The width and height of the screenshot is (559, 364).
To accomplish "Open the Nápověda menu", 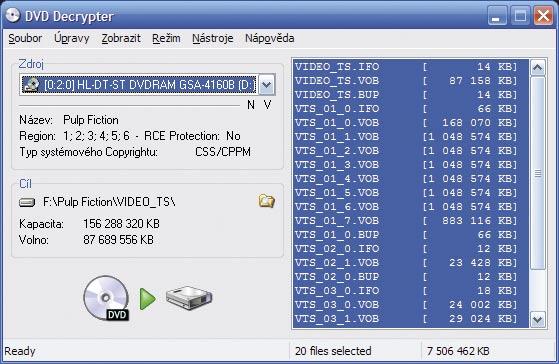I will click(x=270, y=38).
